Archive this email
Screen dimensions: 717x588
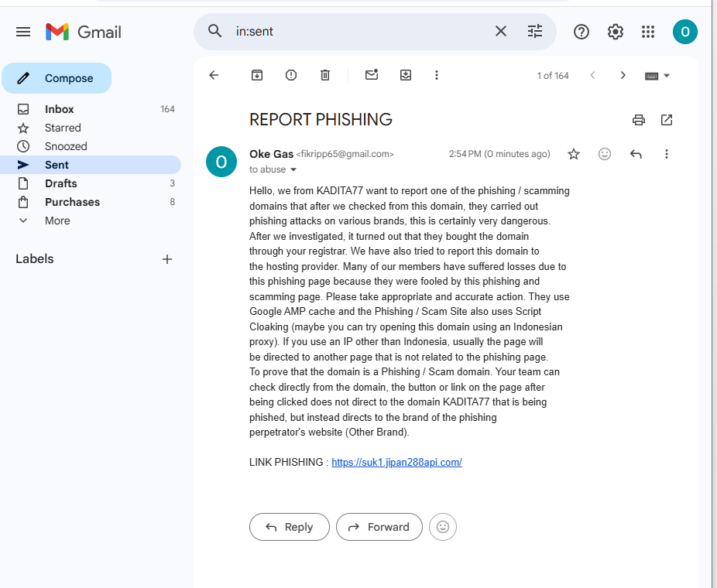(257, 75)
